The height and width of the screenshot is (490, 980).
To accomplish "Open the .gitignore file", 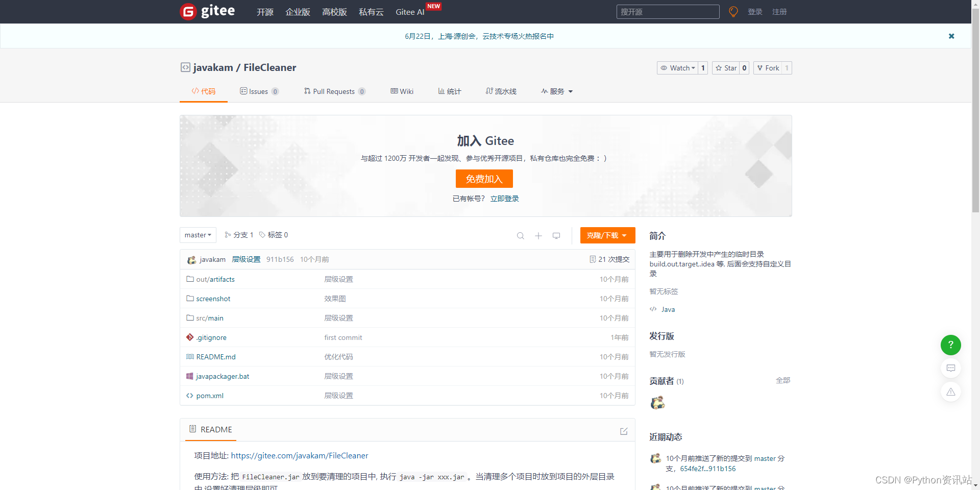I will click(211, 337).
